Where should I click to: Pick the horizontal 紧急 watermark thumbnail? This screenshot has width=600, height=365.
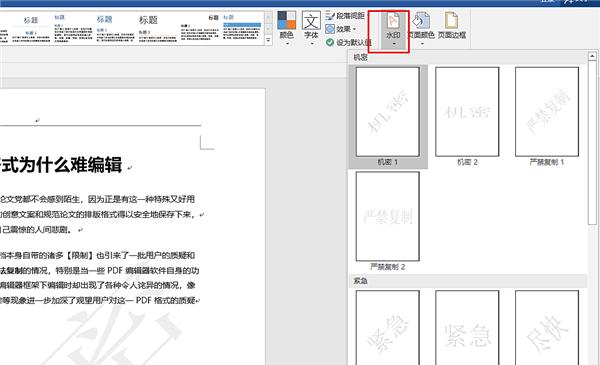click(x=467, y=328)
